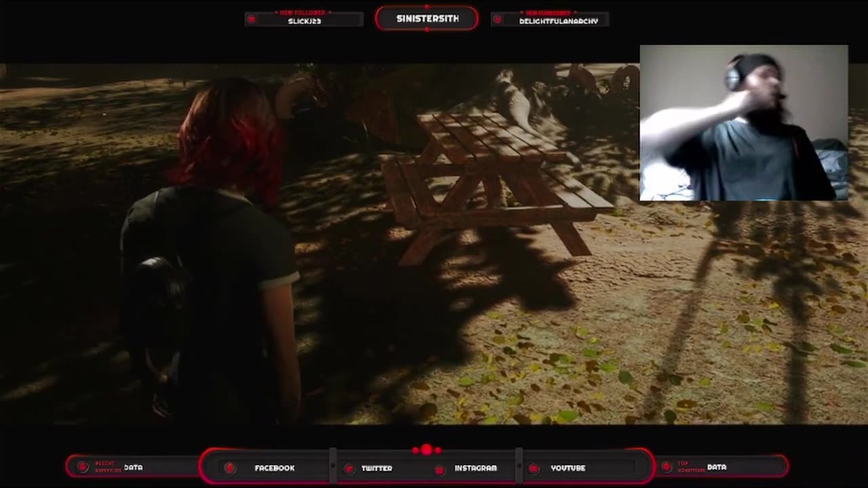Click the YouTube icon in bottom bar

(x=534, y=468)
